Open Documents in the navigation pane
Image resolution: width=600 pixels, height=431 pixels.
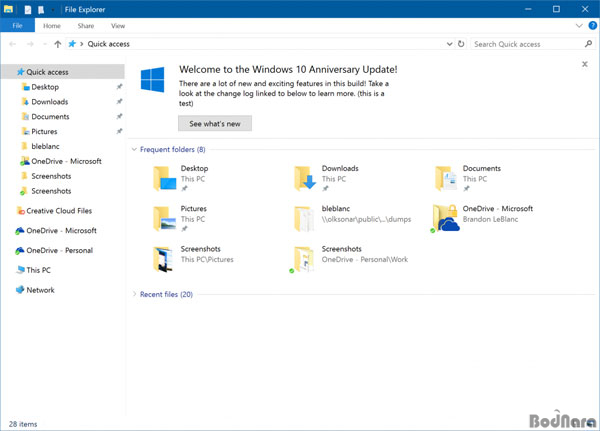[x=50, y=117]
